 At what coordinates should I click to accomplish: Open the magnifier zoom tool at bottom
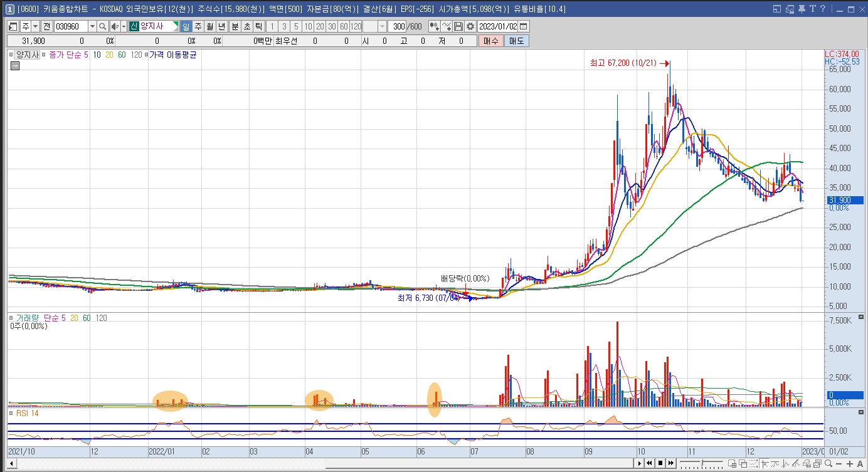point(828,463)
